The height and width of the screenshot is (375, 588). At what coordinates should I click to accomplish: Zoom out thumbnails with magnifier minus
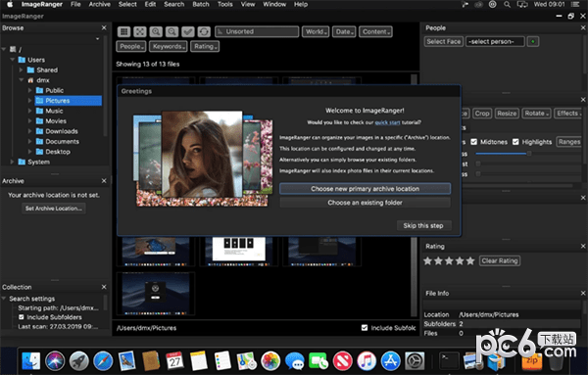click(171, 32)
